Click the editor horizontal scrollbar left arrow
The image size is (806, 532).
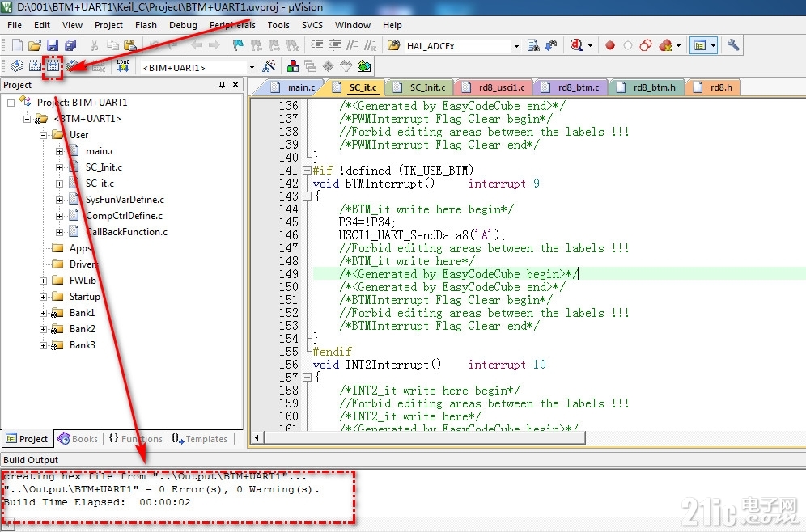click(257, 438)
